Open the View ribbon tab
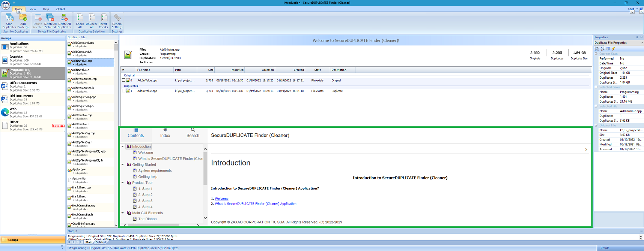644x251 pixels. coord(33,9)
